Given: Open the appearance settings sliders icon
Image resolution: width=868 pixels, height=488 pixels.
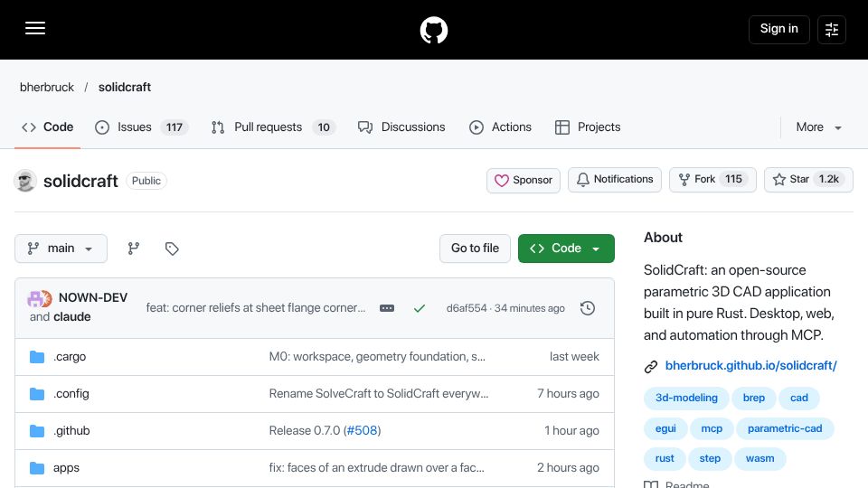Looking at the screenshot, I should (832, 29).
